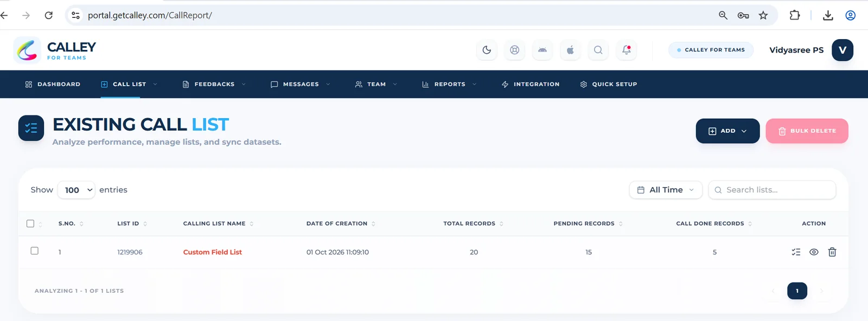
Task: Open the password key icon
Action: pyautogui.click(x=743, y=15)
